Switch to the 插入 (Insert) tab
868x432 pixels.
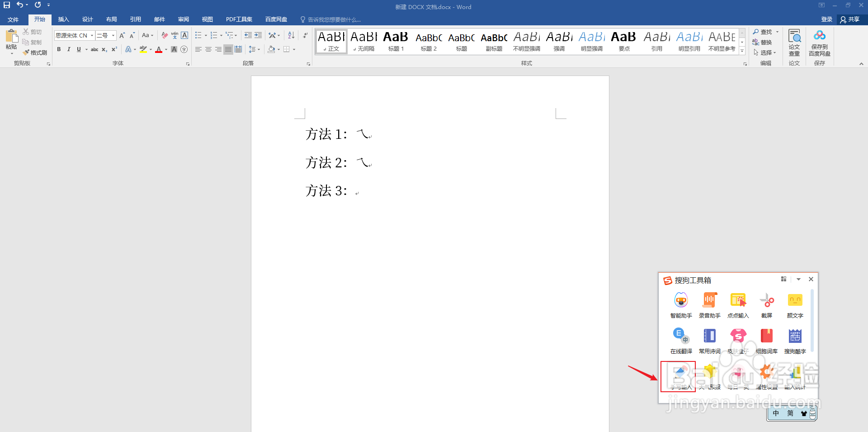pyautogui.click(x=64, y=19)
